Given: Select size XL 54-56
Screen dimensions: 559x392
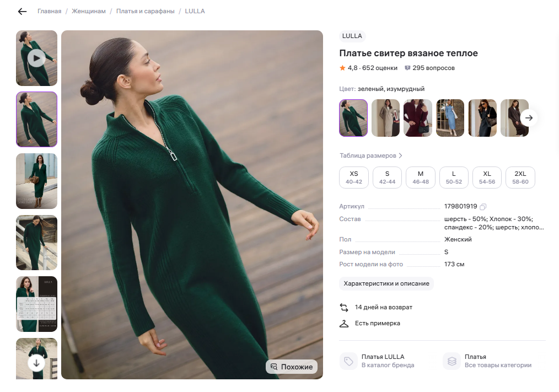Looking at the screenshot, I should click(487, 177).
